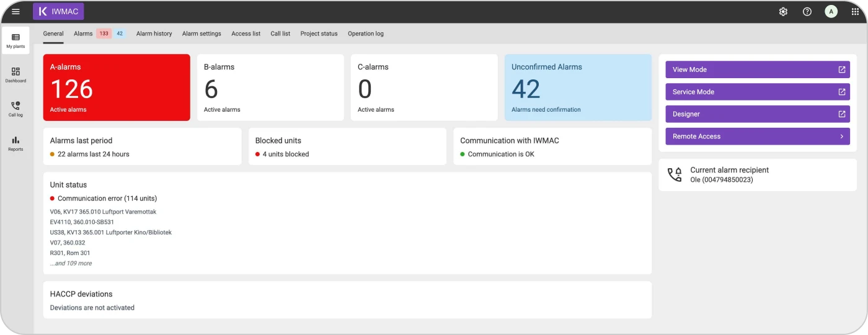
Task: Show the '...and 109 more' units
Action: (x=71, y=264)
